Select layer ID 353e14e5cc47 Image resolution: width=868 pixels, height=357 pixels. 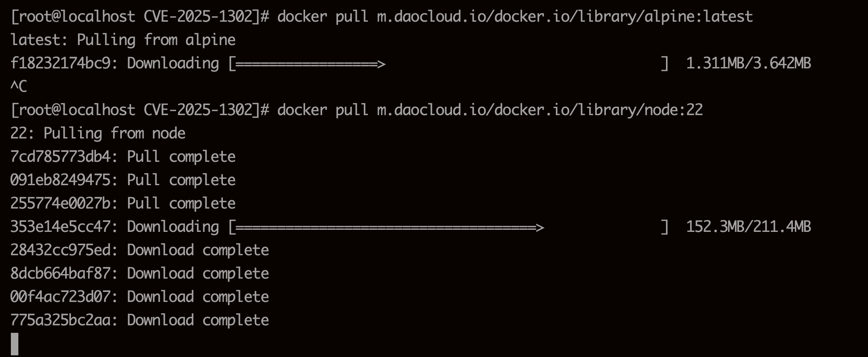coord(61,227)
